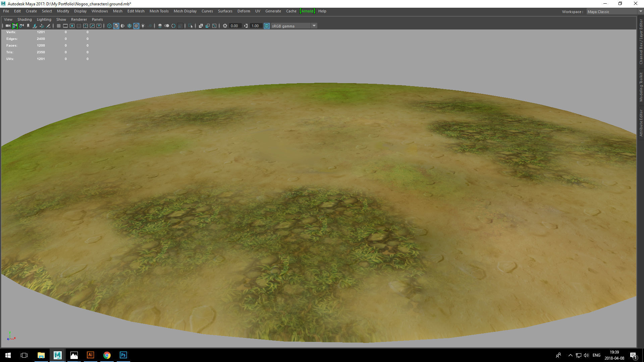Viewport: 644px width, 362px height.
Task: Switch to Photoshop in the taskbar
Action: 123,355
